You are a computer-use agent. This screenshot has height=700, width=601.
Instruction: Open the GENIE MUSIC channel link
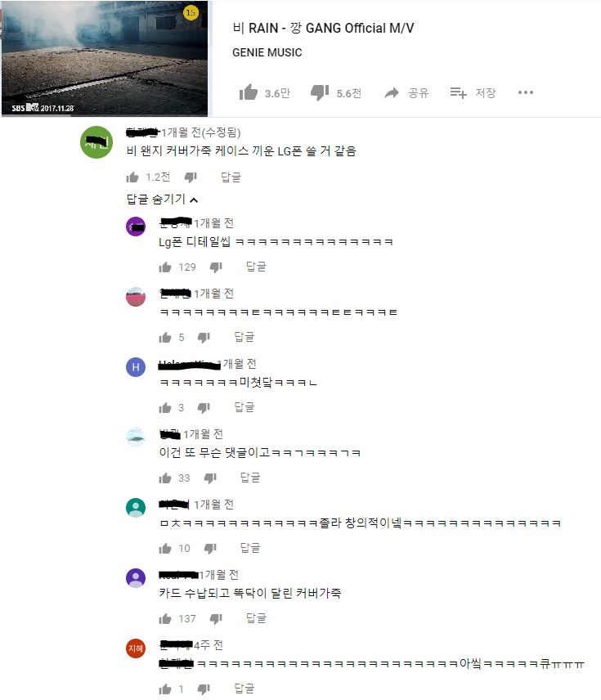coord(267,52)
